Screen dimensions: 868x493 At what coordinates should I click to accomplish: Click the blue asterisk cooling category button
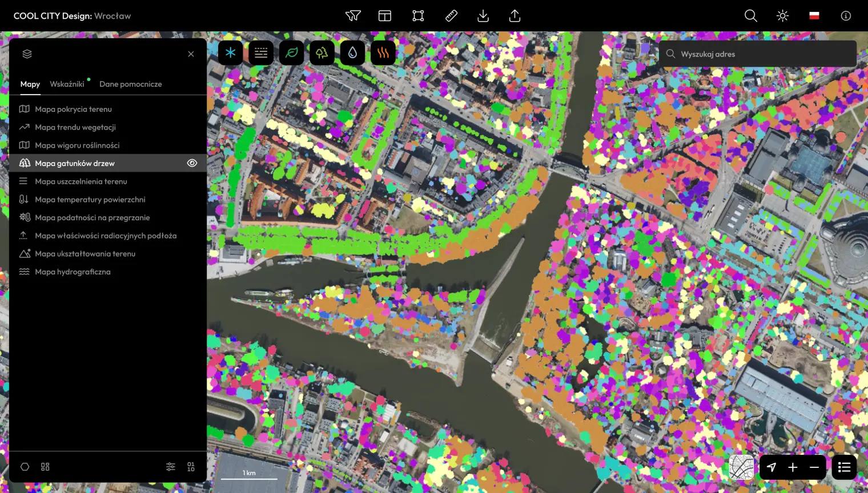coord(231,53)
